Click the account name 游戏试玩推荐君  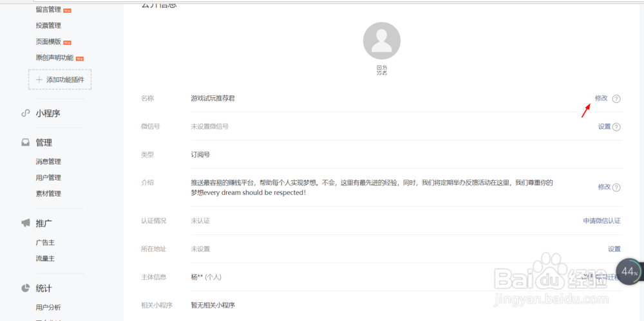pyautogui.click(x=213, y=98)
